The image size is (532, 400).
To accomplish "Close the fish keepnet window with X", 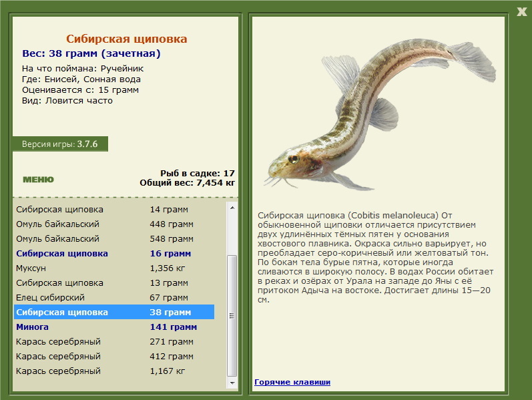I will click(521, 12).
